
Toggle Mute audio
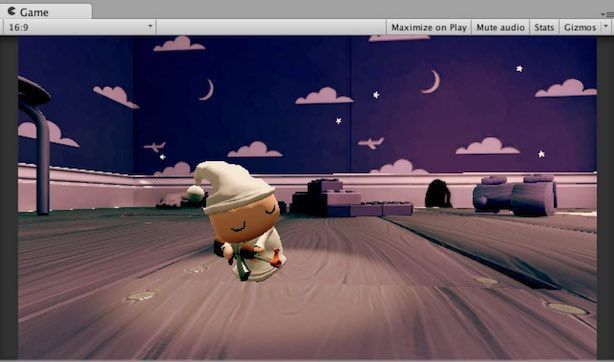point(500,27)
